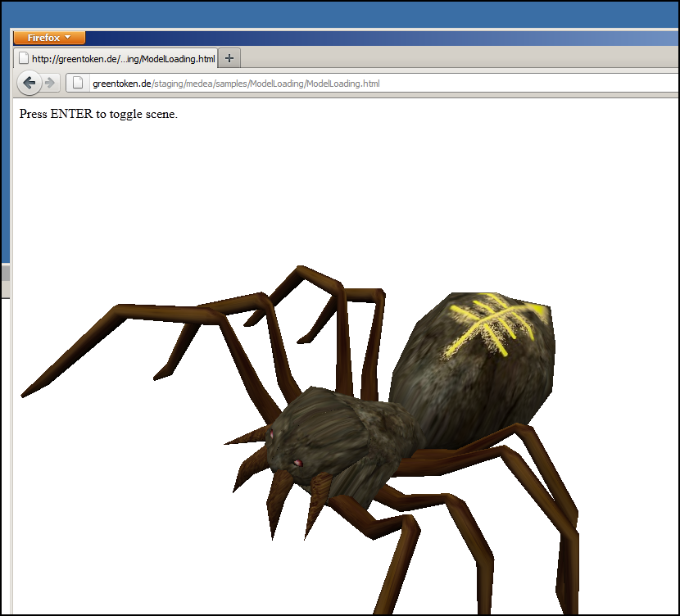Click the tip of the spider's far-left leg

pos(26,395)
